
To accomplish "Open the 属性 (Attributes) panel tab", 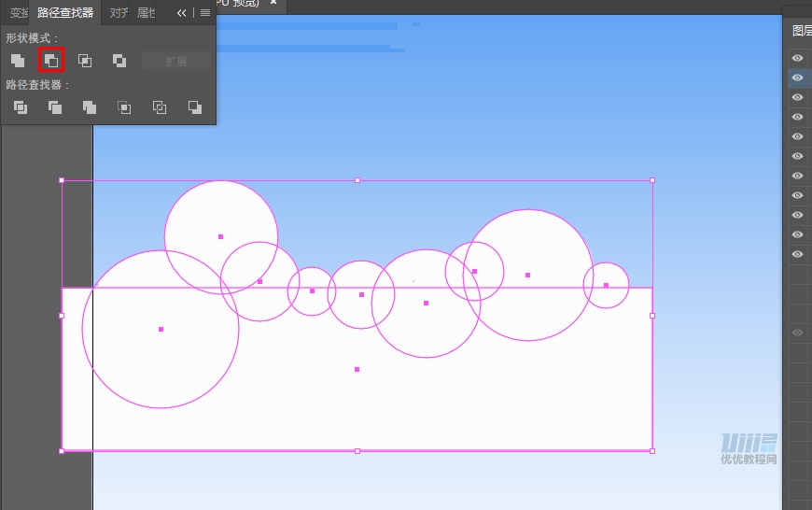I will click(147, 13).
